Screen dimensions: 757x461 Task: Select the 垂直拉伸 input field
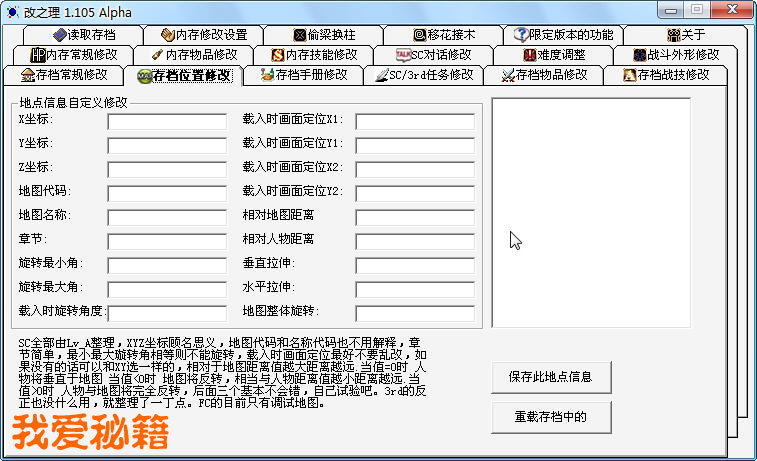click(414, 264)
